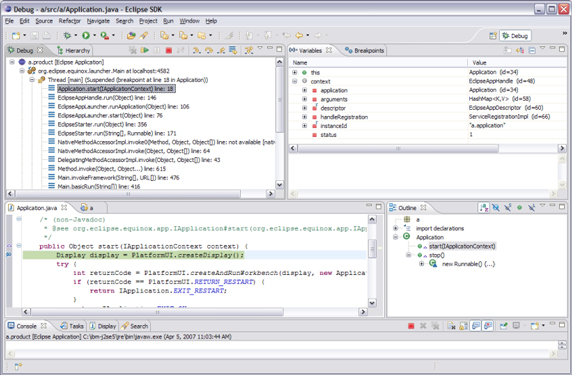Click the red Terminate icon in Debug view
Viewport: 572px width, 375px height.
coord(169,50)
